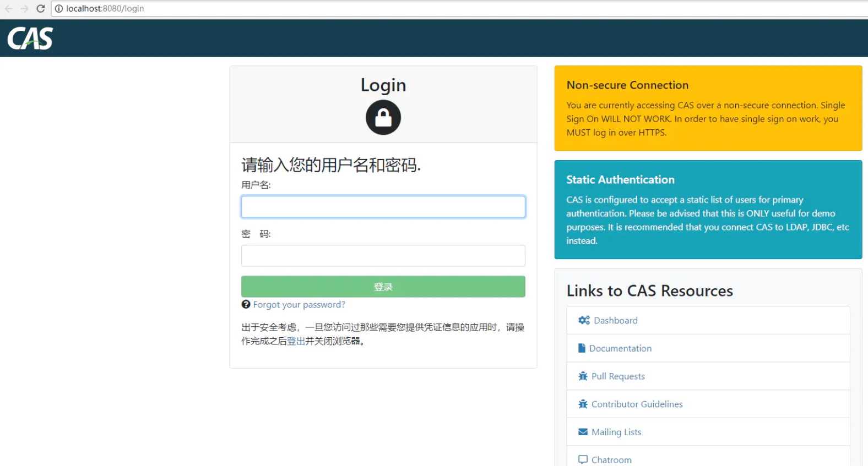
Task: Click the Mailing Lists envelope icon
Action: click(x=583, y=432)
